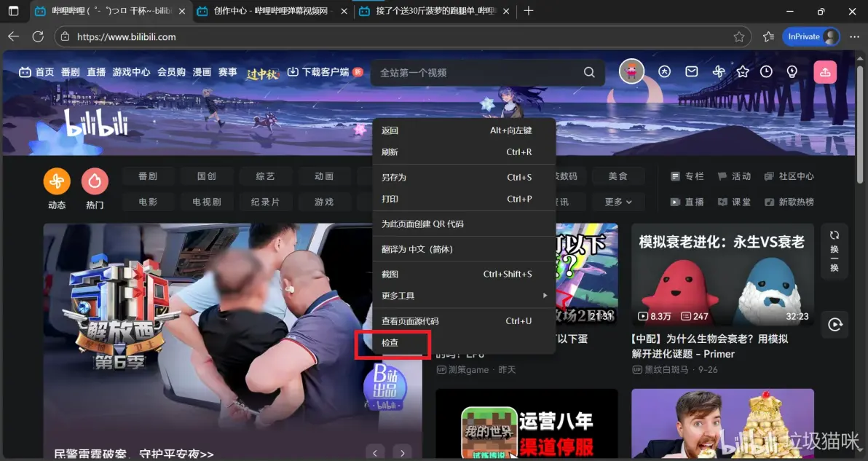
Task: Open the browser favorites list icon
Action: [x=768, y=36]
